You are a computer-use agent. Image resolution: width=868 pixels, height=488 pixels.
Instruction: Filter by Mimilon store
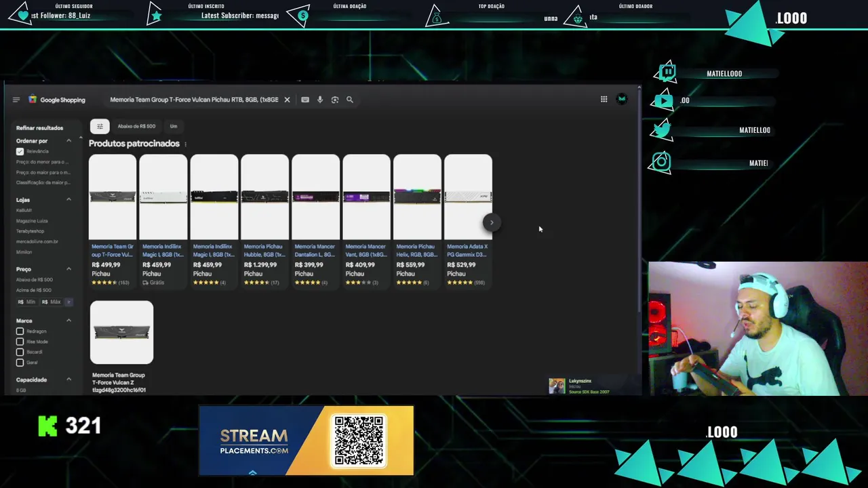pyautogui.click(x=24, y=252)
